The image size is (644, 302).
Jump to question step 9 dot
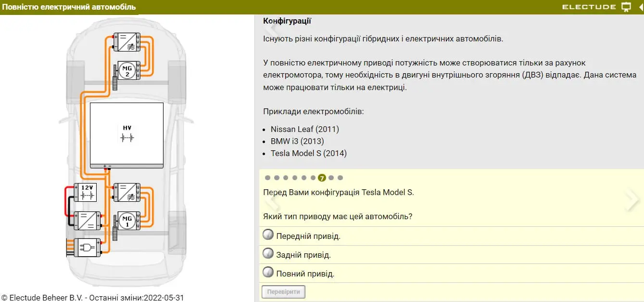(x=341, y=178)
